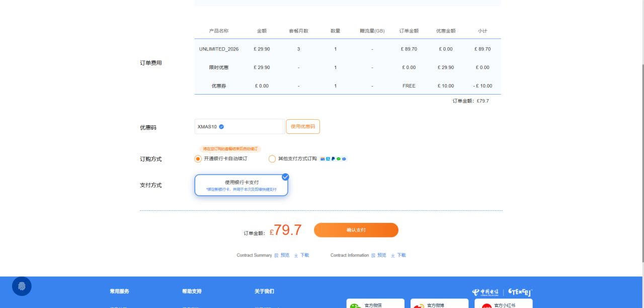Image resolution: width=644 pixels, height=308 pixels.
Task: Click the download icon for Contract Summary
Action: tap(296, 256)
